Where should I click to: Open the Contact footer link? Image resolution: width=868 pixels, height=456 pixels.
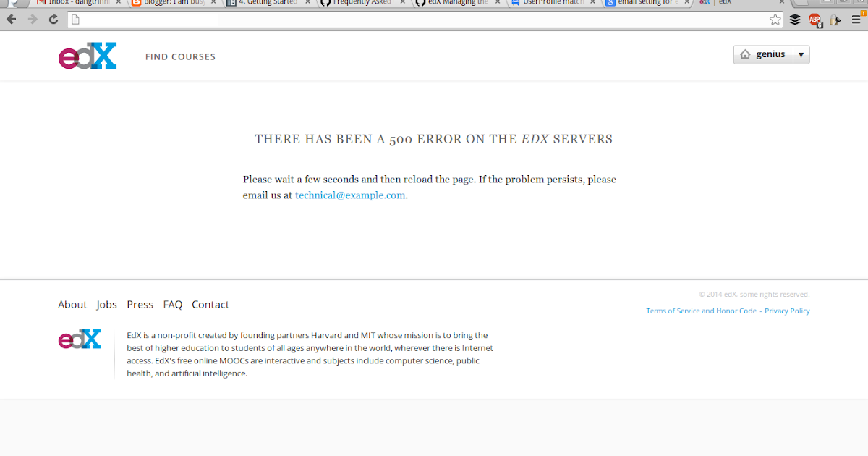[210, 305]
